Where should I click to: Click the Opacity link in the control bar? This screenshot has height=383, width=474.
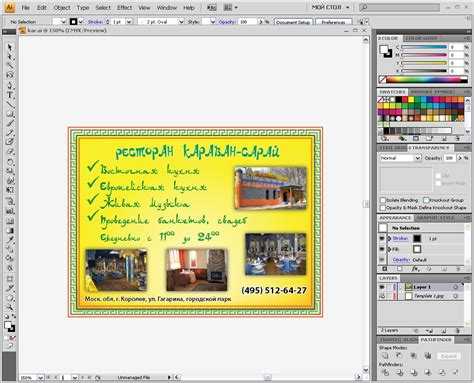[227, 22]
